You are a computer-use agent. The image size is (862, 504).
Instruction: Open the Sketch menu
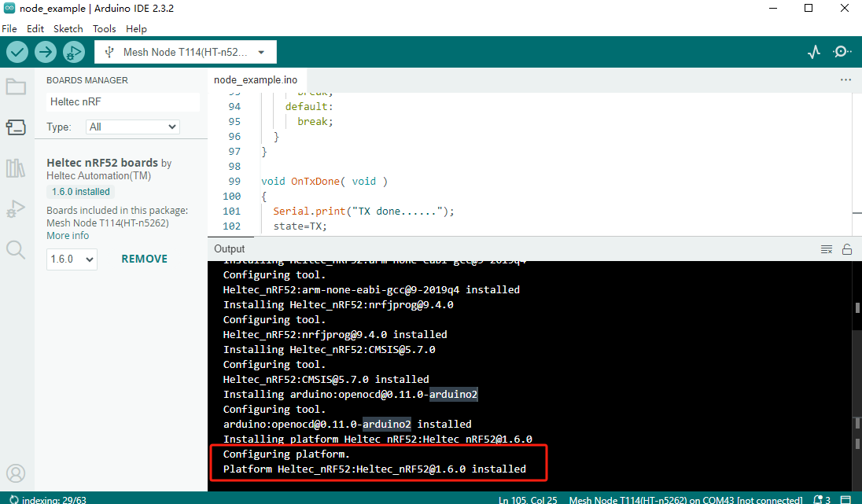[x=68, y=28]
